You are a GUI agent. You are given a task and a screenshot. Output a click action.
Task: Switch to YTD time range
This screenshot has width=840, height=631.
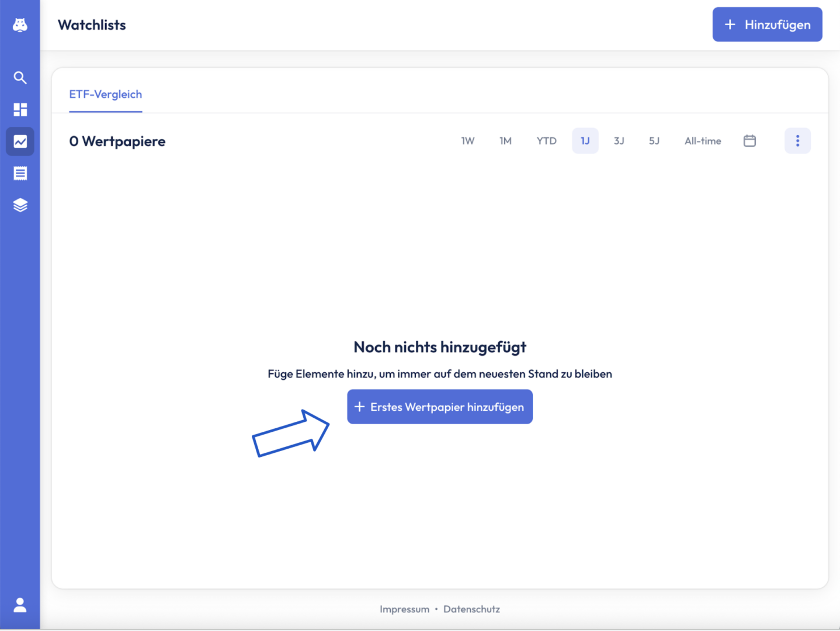546,141
